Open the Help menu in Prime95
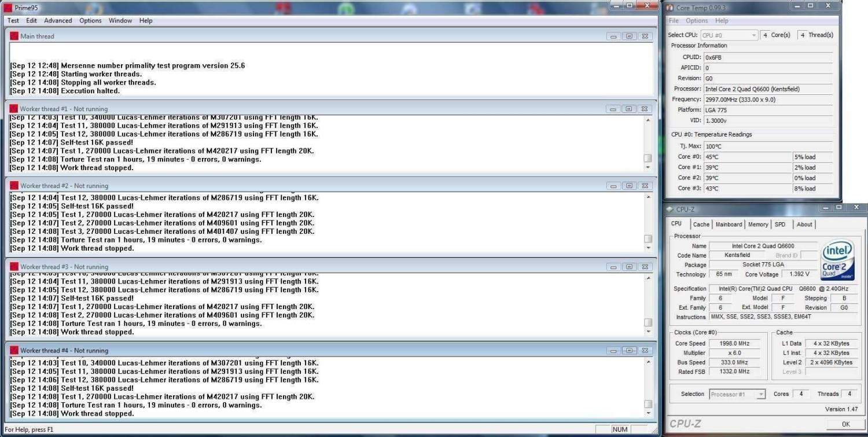This screenshot has width=868, height=437. (146, 20)
